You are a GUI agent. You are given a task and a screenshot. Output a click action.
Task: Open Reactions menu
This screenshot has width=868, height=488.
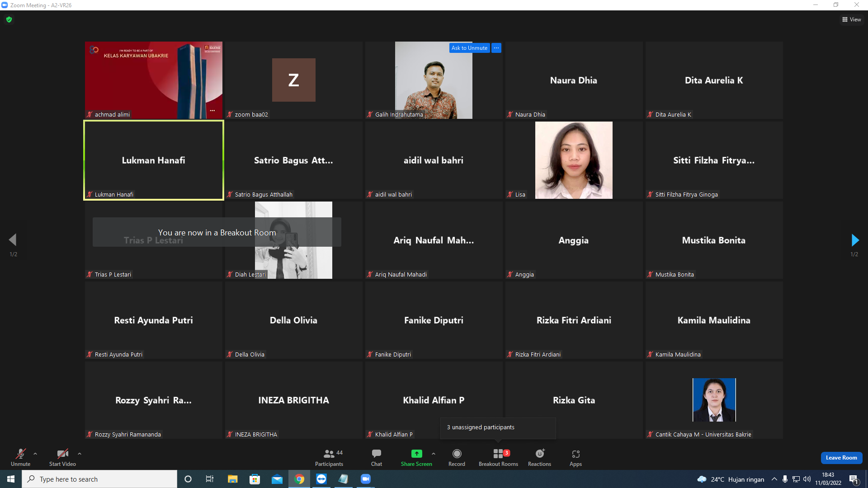click(539, 457)
